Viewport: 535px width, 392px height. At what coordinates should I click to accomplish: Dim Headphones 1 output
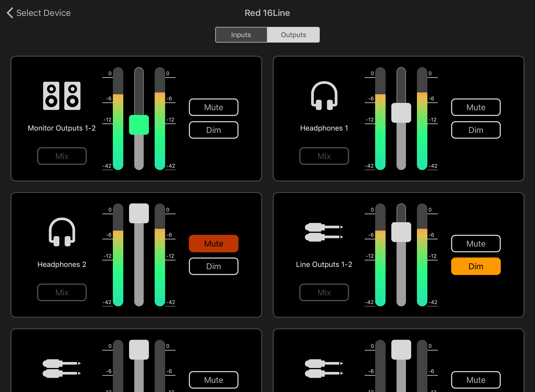476,130
